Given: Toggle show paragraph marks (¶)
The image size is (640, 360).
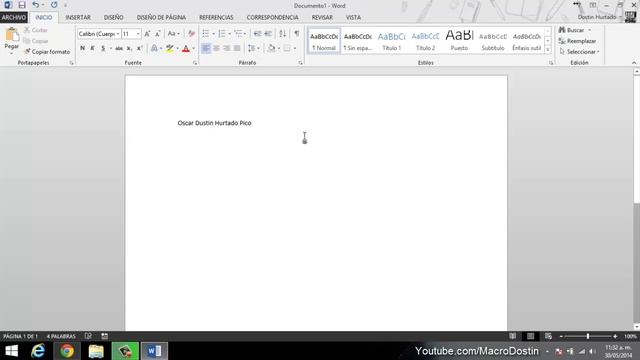Looking at the screenshot, I should (297, 34).
